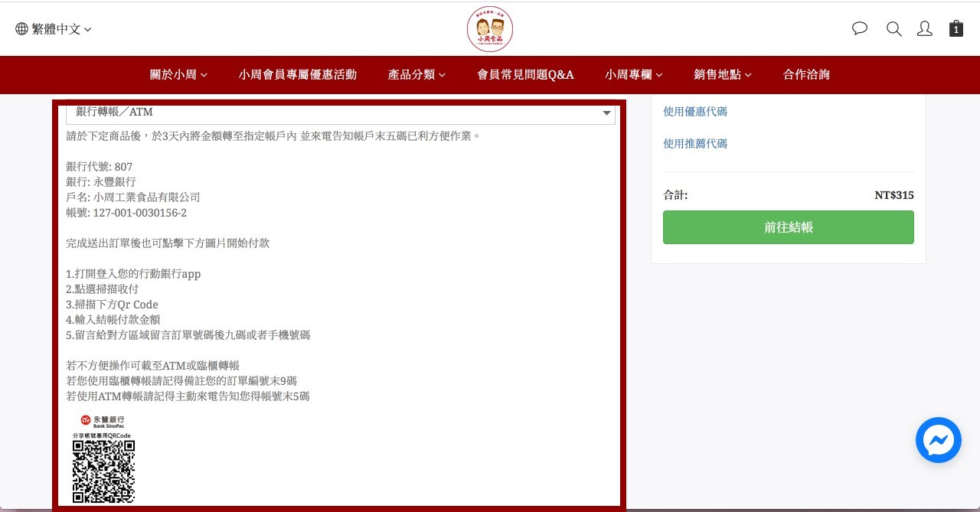Click the 4.輸入結帳付款金額 step text
980x512 pixels.
(113, 320)
